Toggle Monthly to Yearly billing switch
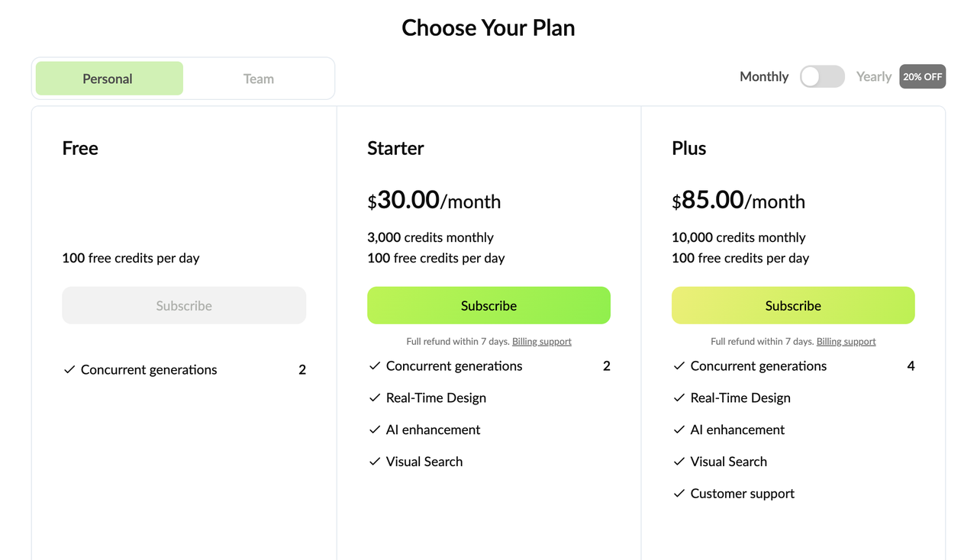This screenshot has height=560, width=977. [822, 76]
